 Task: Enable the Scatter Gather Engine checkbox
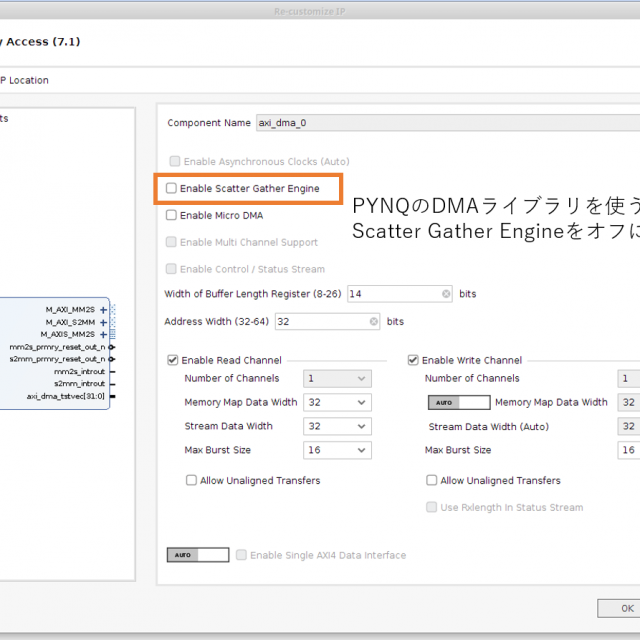[x=172, y=188]
